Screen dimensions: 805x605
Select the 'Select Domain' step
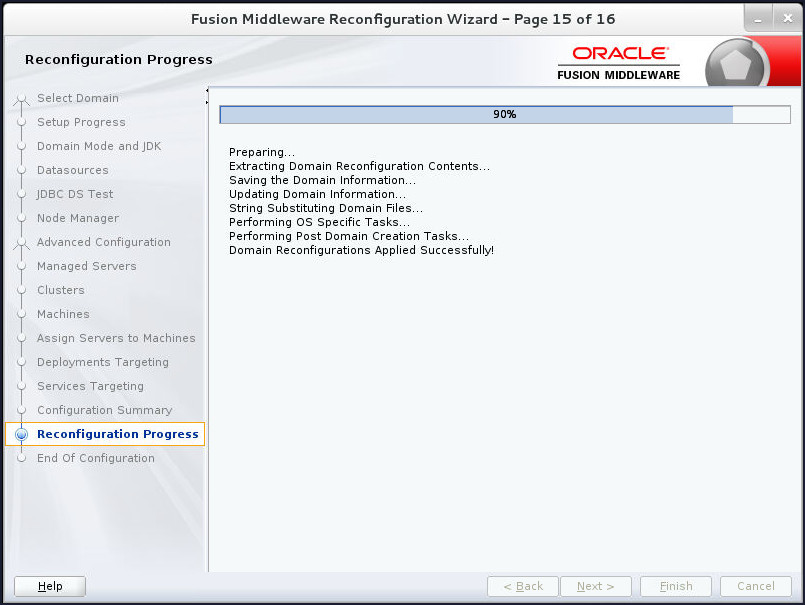(78, 98)
